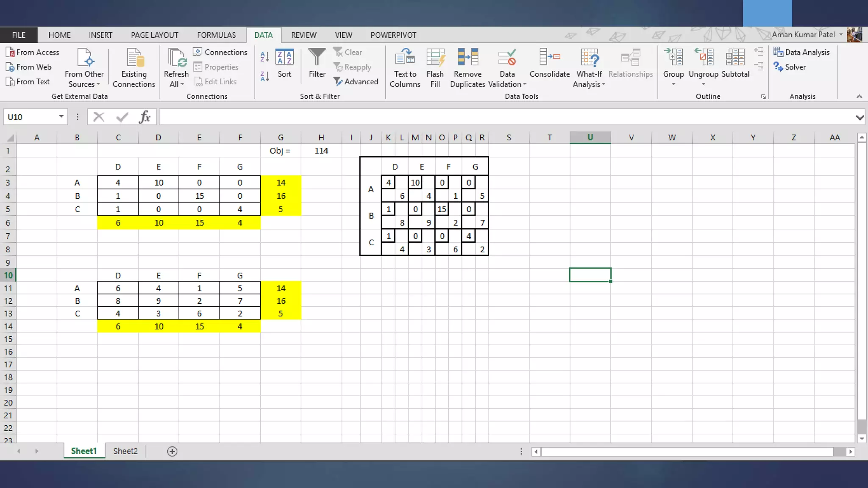The height and width of the screenshot is (488, 868).
Task: Switch to the FORMULAS ribbon tab
Action: coord(216,35)
